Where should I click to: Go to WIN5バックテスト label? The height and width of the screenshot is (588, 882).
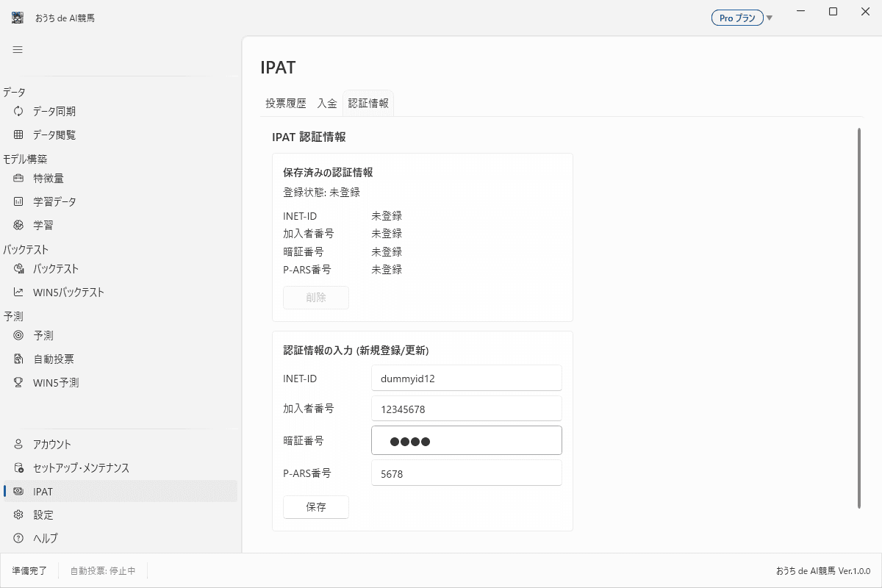click(69, 293)
